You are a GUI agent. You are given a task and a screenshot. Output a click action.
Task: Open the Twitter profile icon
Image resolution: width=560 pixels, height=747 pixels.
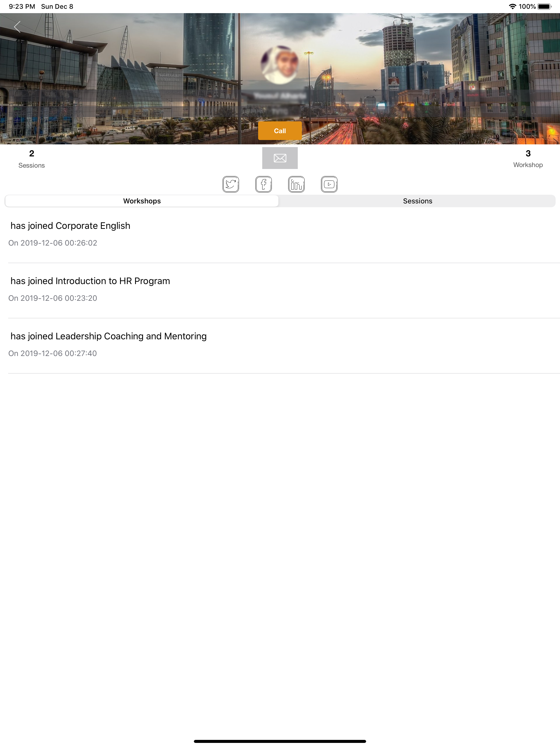(231, 184)
